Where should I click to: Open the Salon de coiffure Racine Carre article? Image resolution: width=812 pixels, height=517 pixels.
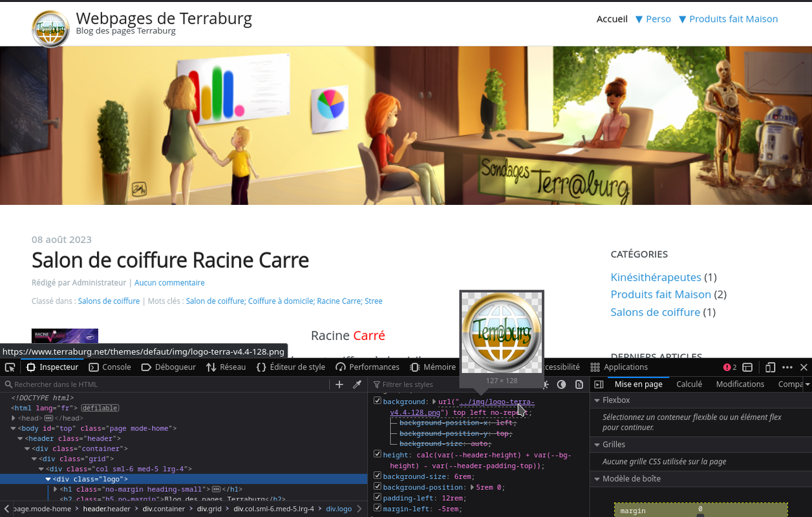coord(170,260)
